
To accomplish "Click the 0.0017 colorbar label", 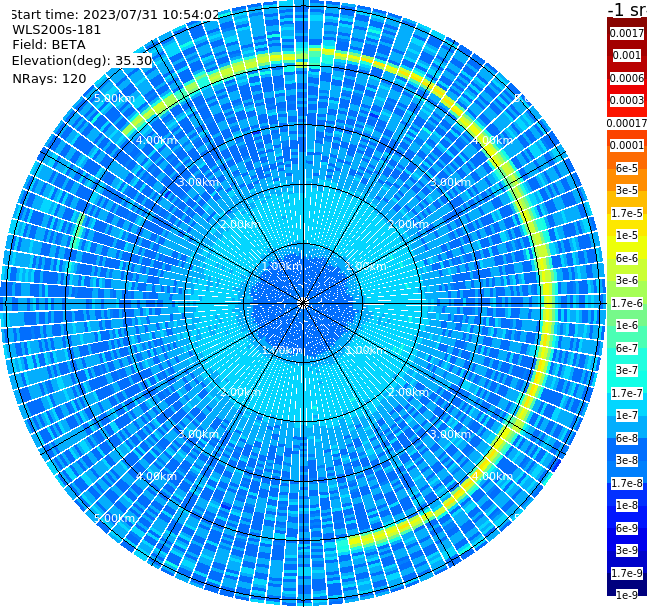I will pyautogui.click(x=627, y=33).
